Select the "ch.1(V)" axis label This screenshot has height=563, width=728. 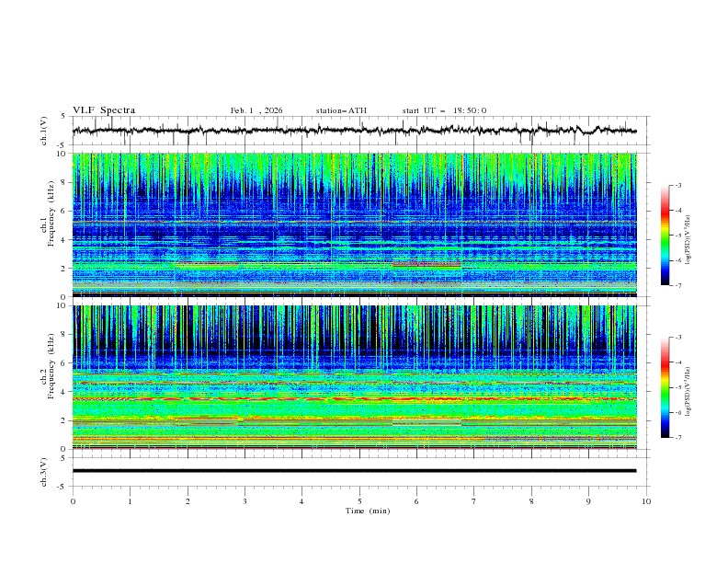(44, 131)
